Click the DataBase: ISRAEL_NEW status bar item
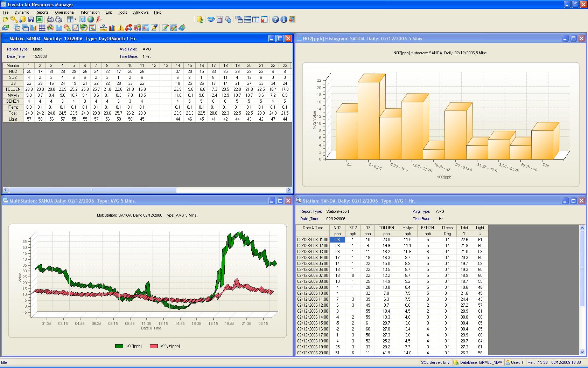 click(x=481, y=362)
